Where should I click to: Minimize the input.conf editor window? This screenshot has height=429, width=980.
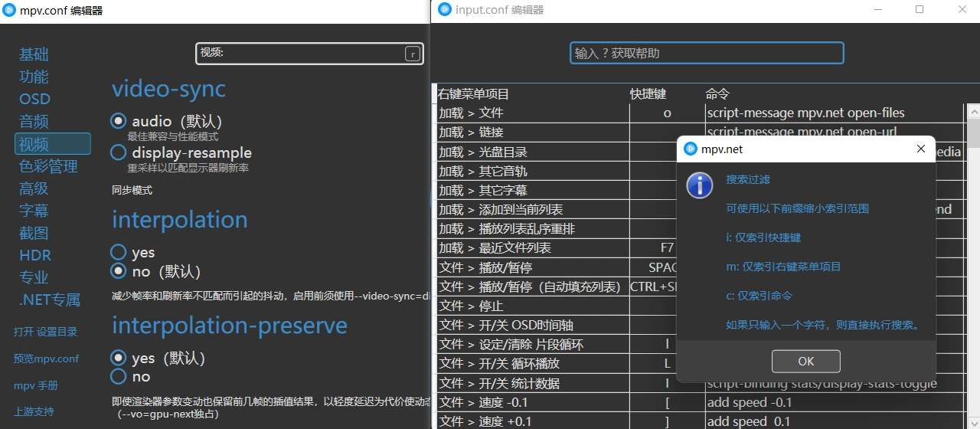point(878,9)
